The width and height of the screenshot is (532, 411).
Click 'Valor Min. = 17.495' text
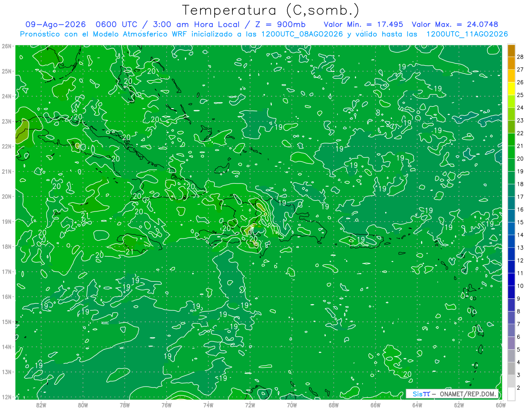pos(364,24)
